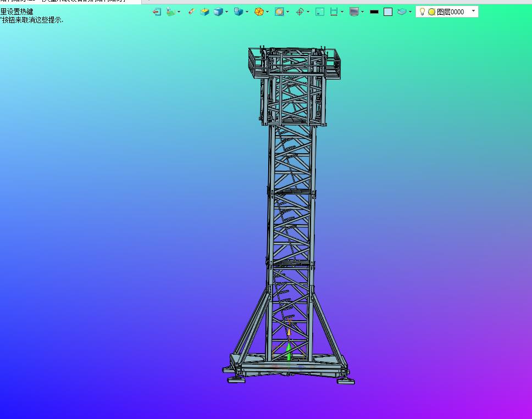Viewport: 532px width, 419px height.
Task: Select the zoom-to-fit magnifier icon
Action: pos(279,12)
